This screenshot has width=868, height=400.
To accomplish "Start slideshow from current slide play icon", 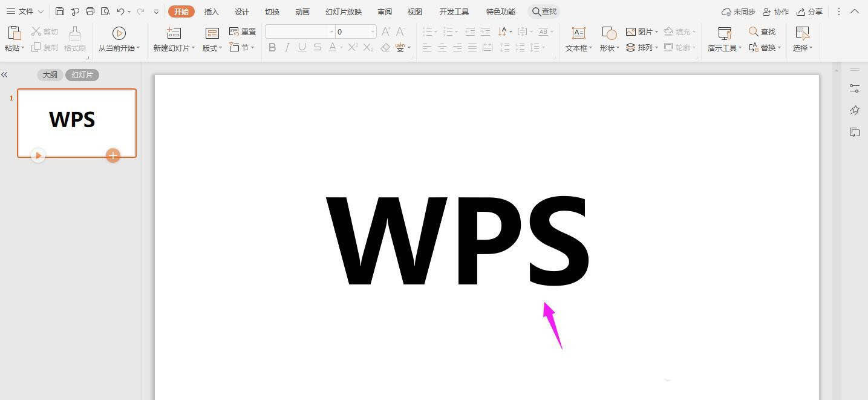I will tap(119, 33).
